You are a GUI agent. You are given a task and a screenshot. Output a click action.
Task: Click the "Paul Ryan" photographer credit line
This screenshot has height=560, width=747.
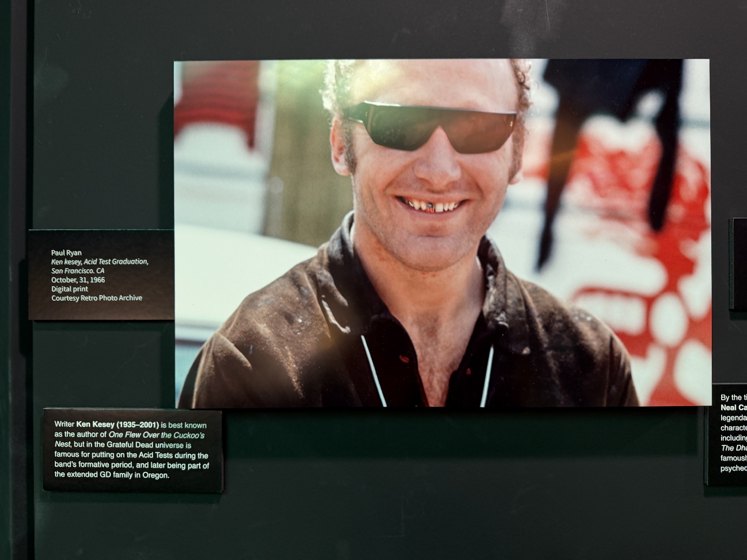tap(66, 253)
